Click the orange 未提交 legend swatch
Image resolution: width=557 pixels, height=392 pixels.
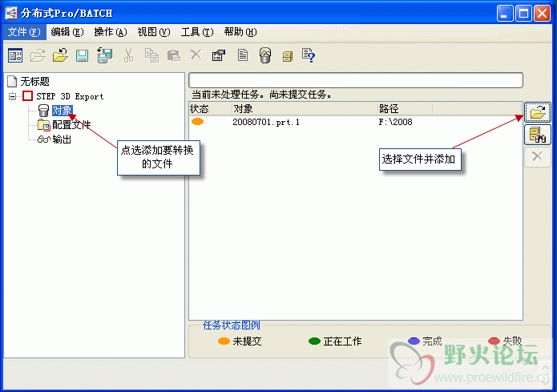pyautogui.click(x=224, y=341)
